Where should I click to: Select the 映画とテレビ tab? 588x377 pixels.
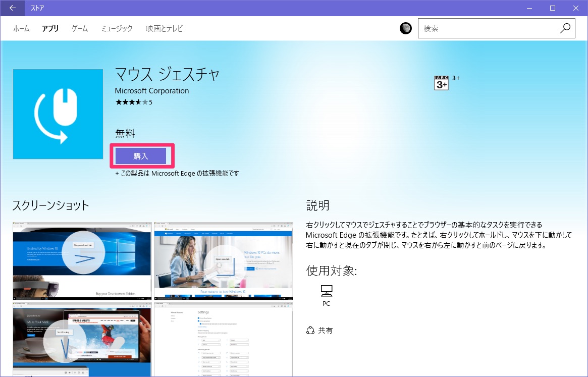pyautogui.click(x=164, y=28)
